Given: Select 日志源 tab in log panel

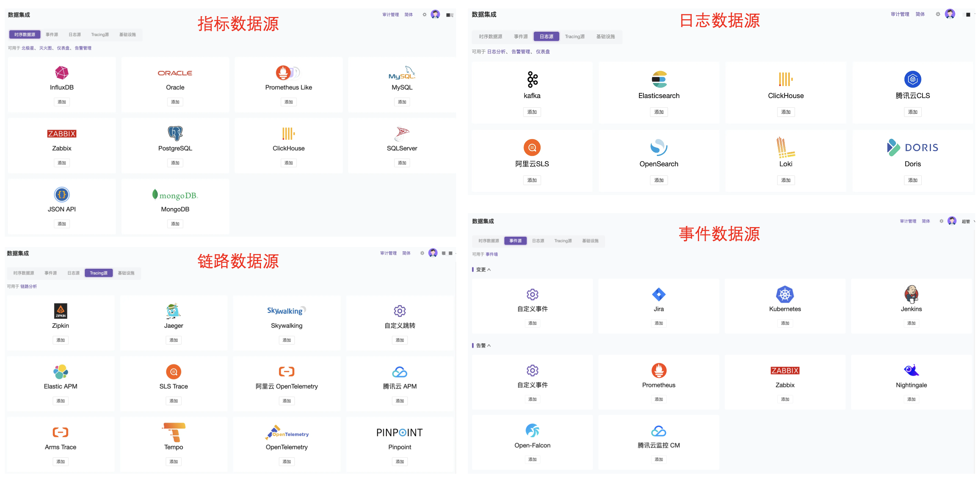Looking at the screenshot, I should pyautogui.click(x=546, y=36).
